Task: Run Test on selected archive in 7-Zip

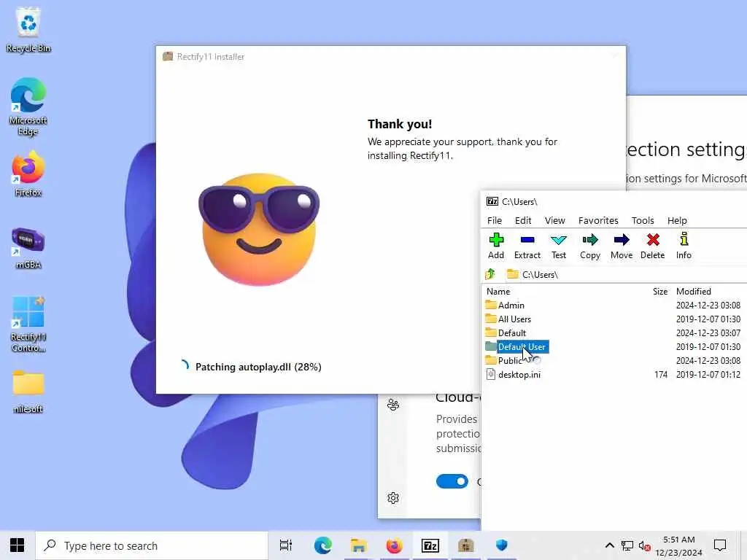Action: [558, 246]
